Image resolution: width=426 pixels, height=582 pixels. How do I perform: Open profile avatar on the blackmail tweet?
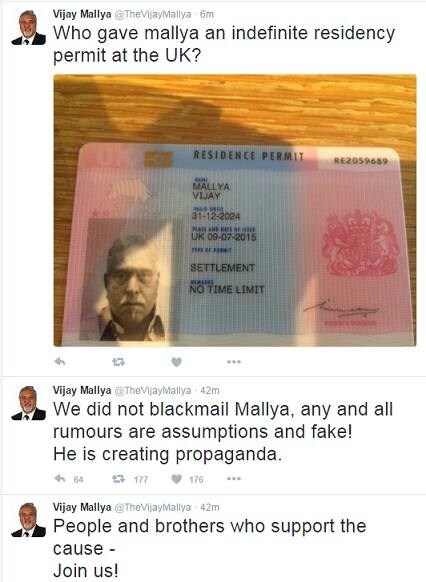click(29, 403)
